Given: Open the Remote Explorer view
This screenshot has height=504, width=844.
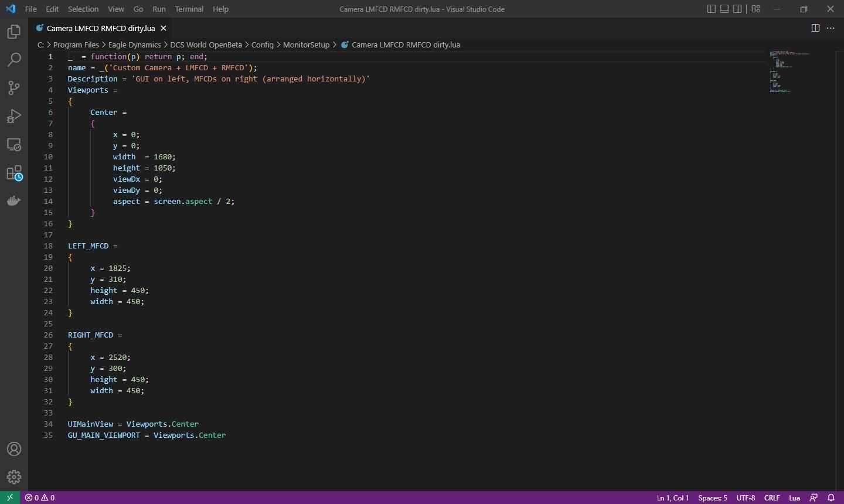Looking at the screenshot, I should 13,144.
